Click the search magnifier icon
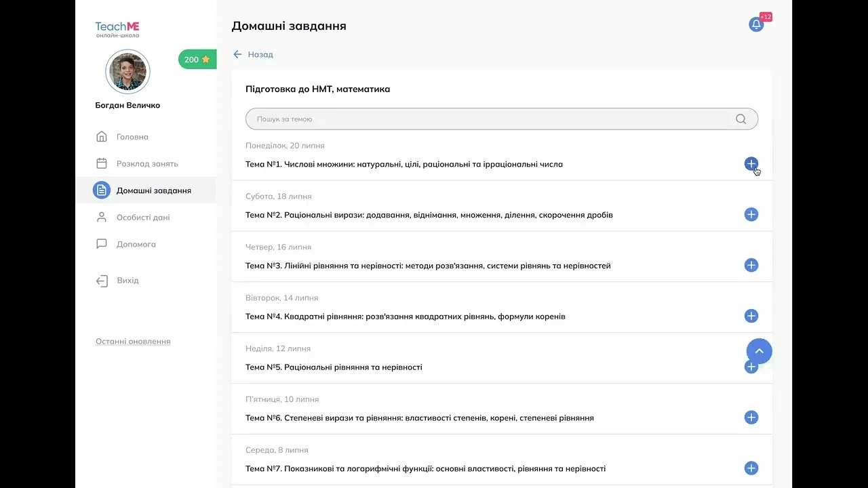The width and height of the screenshot is (868, 488). 741,119
